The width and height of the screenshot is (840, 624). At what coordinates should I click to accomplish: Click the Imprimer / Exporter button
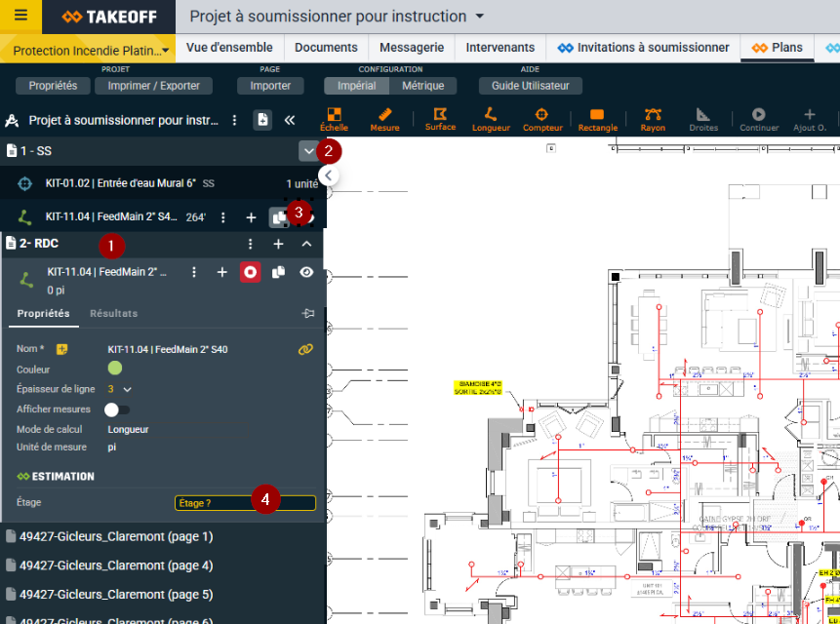click(153, 86)
